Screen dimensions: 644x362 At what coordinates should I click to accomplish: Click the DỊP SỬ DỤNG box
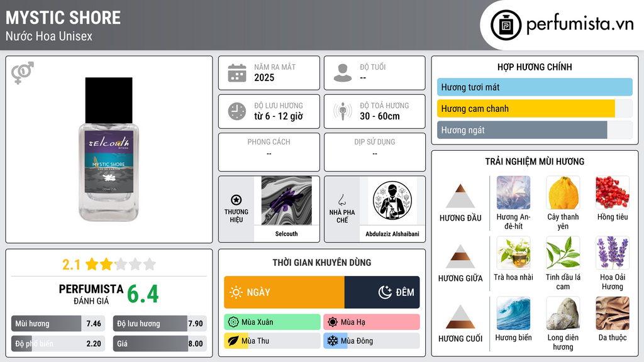375,152
